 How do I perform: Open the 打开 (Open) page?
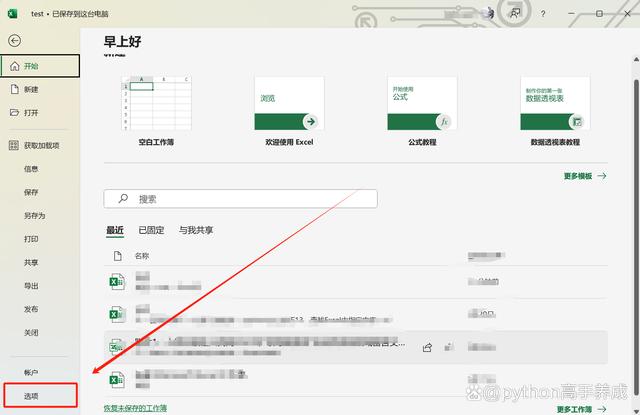click(x=31, y=113)
